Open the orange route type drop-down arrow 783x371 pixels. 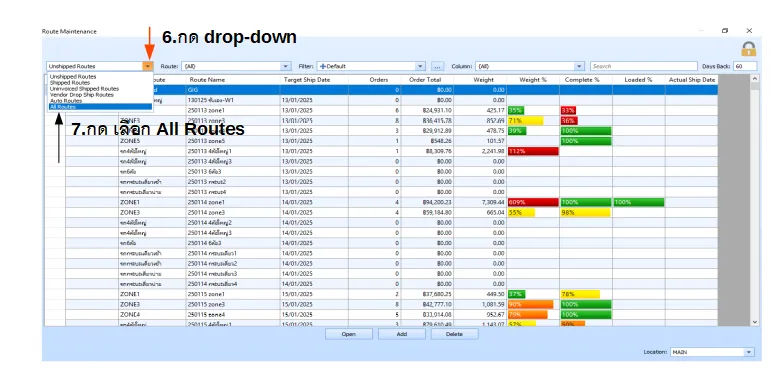pyautogui.click(x=148, y=66)
